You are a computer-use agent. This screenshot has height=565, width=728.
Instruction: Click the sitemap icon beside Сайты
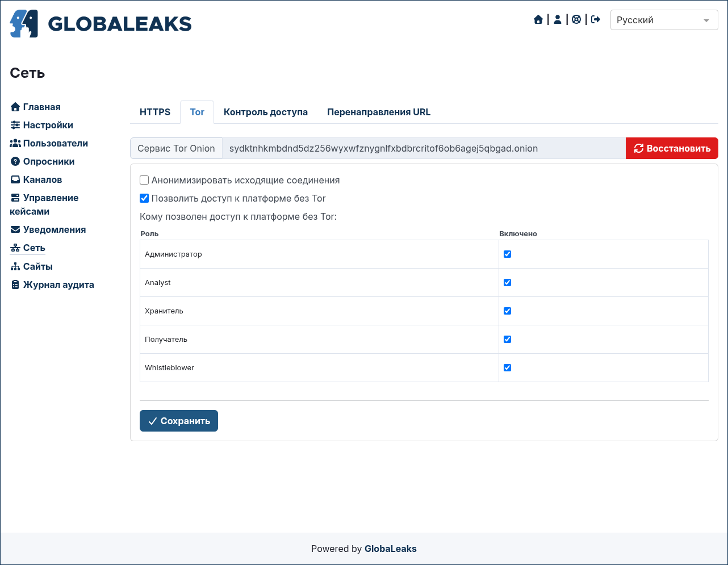tap(15, 266)
